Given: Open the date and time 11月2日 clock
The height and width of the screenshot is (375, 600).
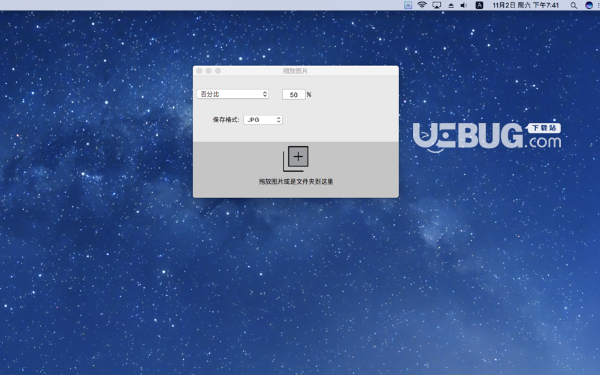Looking at the screenshot, I should (x=525, y=5).
